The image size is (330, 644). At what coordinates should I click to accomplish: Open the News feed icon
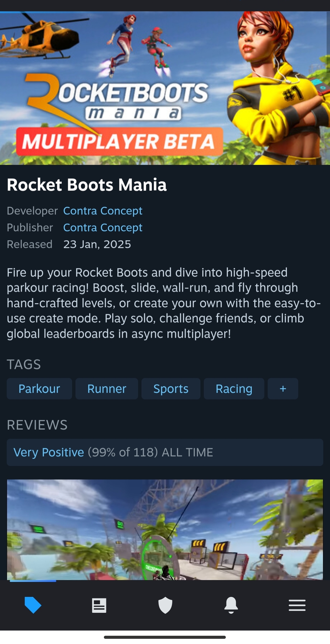pos(99,605)
